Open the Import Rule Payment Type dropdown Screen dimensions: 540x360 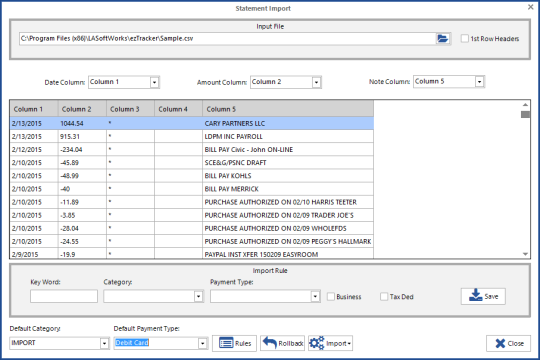(x=315, y=296)
